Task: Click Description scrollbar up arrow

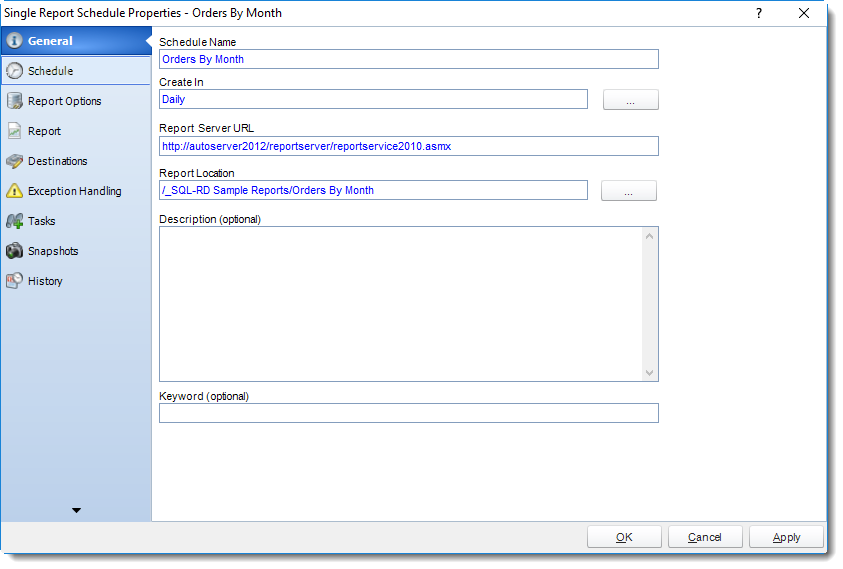Action: 649,237
